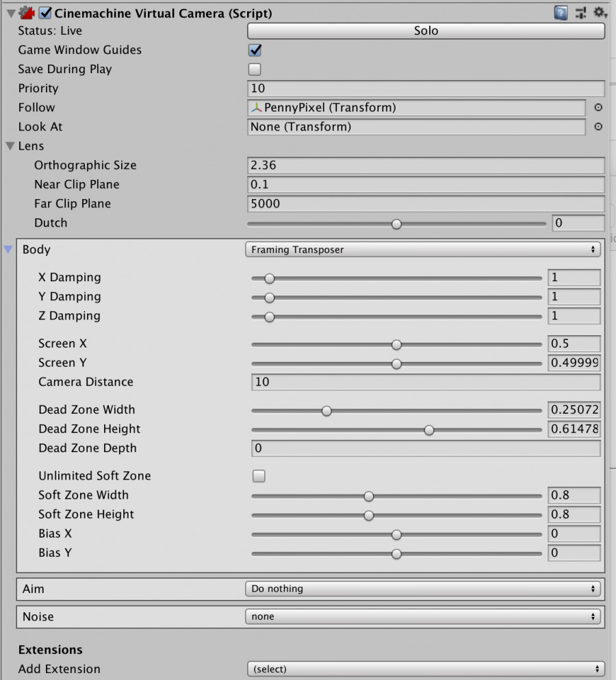Open the component settings gear menu
Image resolution: width=616 pixels, height=680 pixels.
tap(600, 12)
